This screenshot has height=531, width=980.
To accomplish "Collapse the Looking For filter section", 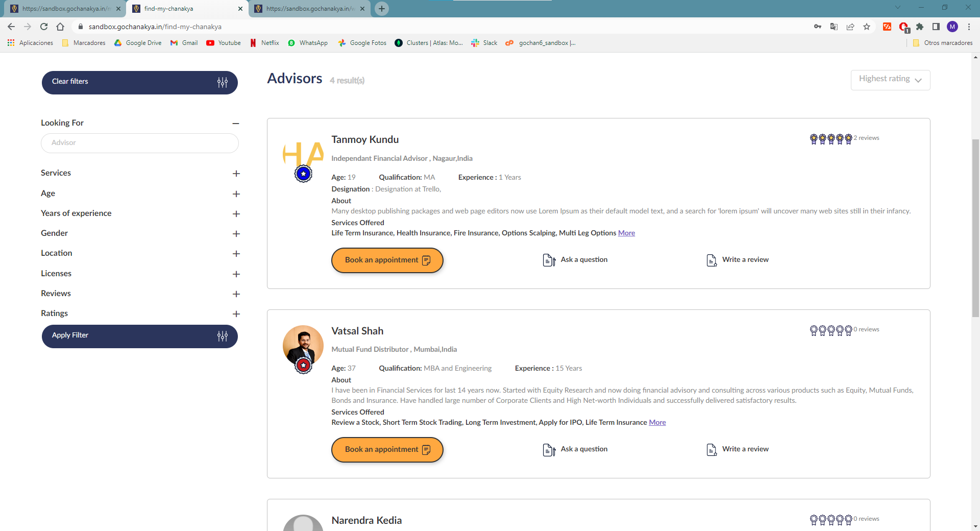I will [x=236, y=124].
